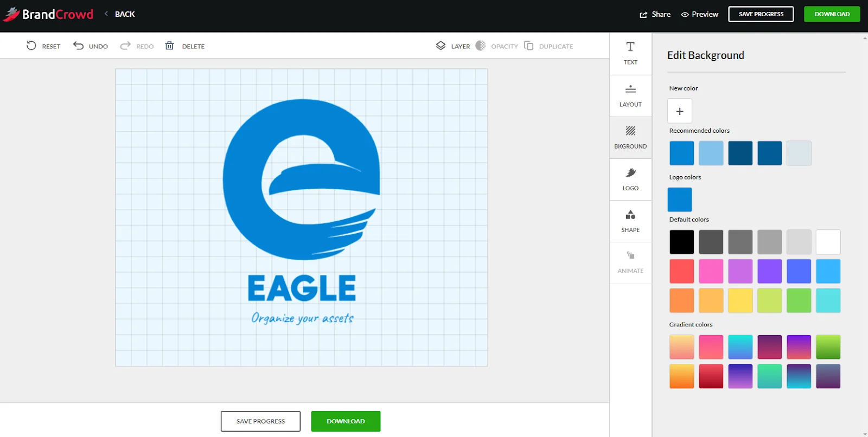Viewport: 868px width, 437px height.
Task: Delete the selected element
Action: pos(184,46)
